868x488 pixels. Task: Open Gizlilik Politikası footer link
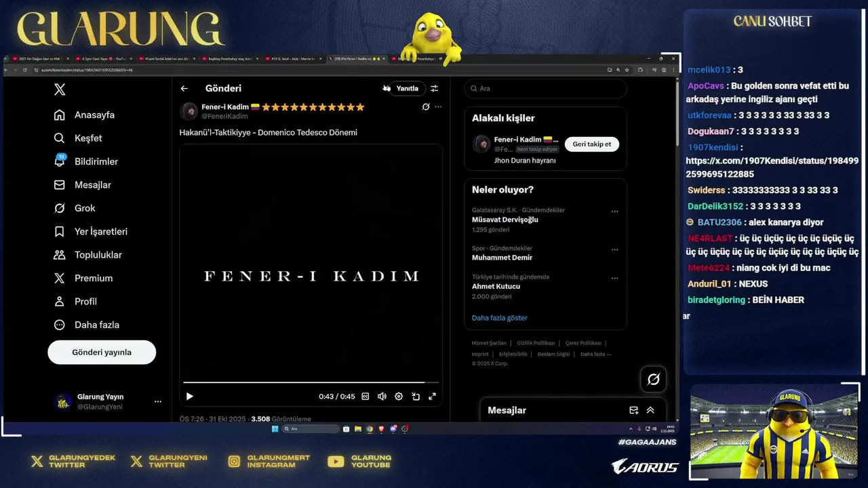coord(536,343)
